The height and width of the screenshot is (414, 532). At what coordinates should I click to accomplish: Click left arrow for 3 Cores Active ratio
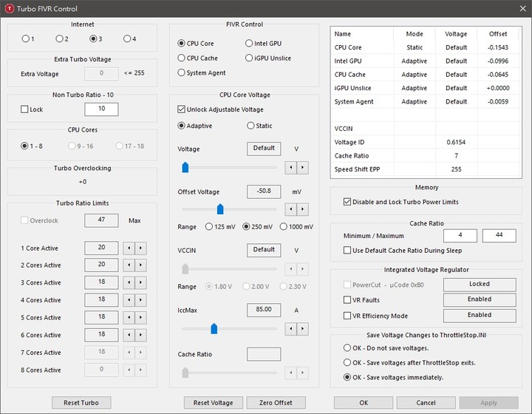tap(129, 282)
